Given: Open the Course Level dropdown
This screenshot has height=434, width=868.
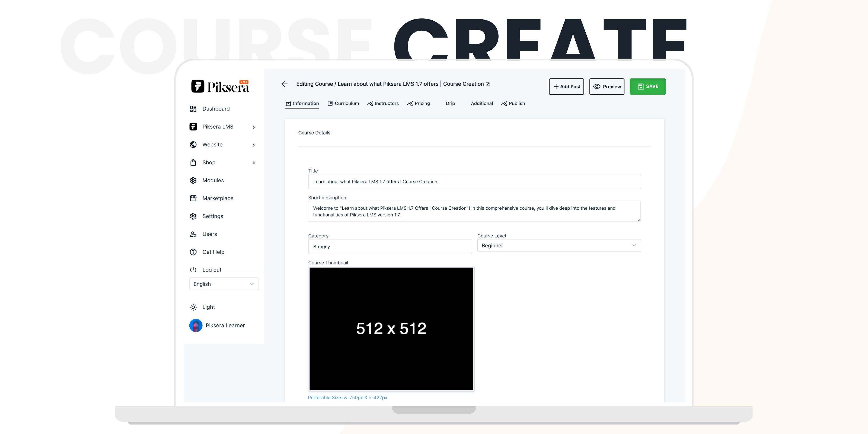Looking at the screenshot, I should pyautogui.click(x=559, y=246).
